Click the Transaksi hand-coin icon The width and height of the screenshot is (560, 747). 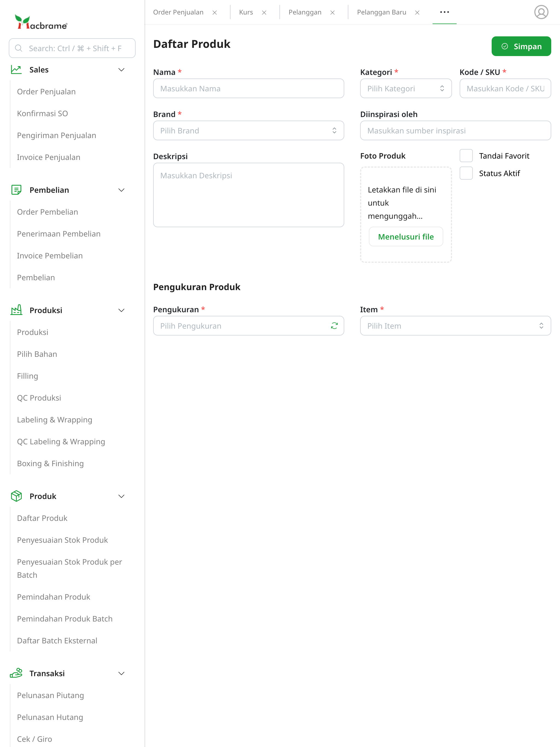(16, 673)
